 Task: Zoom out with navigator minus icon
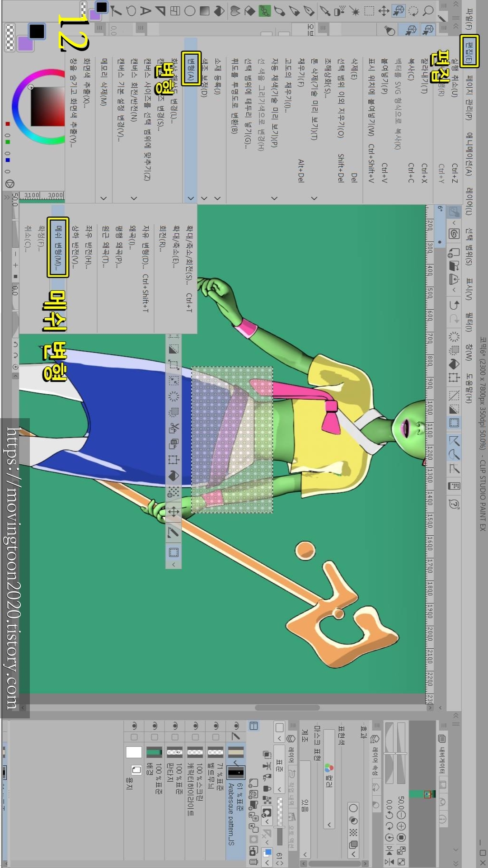tap(401, 815)
